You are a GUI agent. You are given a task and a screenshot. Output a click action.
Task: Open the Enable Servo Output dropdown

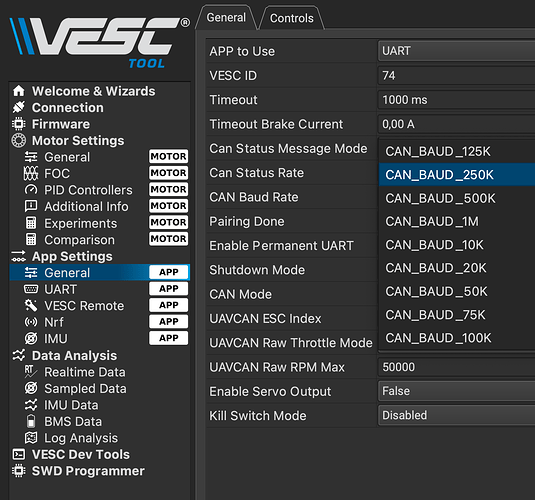point(457,391)
